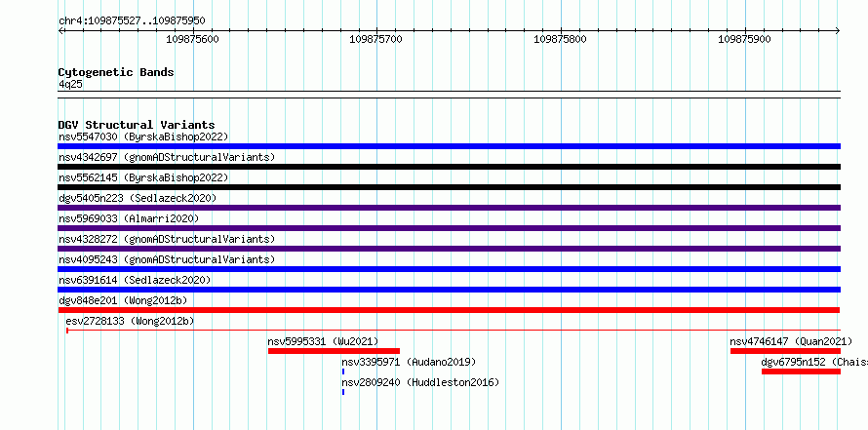This screenshot has height=430, width=868.
Task: Open nsv3395971 (Audano2019) label
Action: [x=409, y=362]
